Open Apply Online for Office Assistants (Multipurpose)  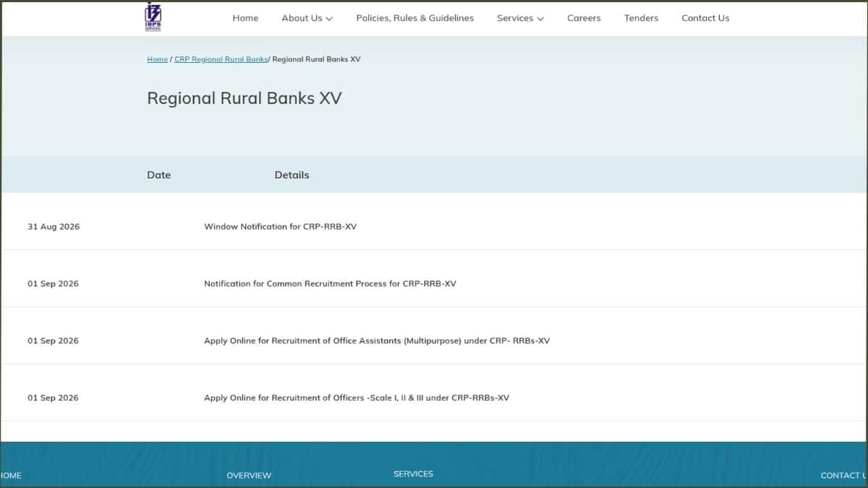tap(377, 341)
